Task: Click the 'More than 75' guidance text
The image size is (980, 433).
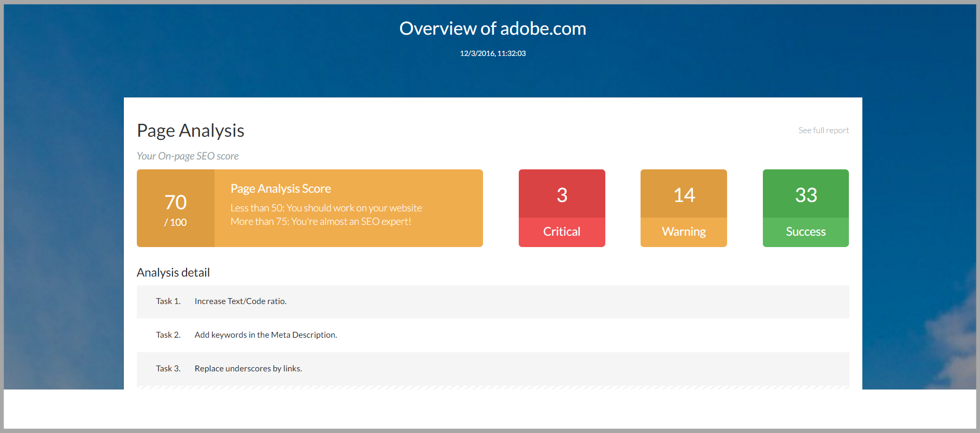Action: pyautogui.click(x=321, y=221)
